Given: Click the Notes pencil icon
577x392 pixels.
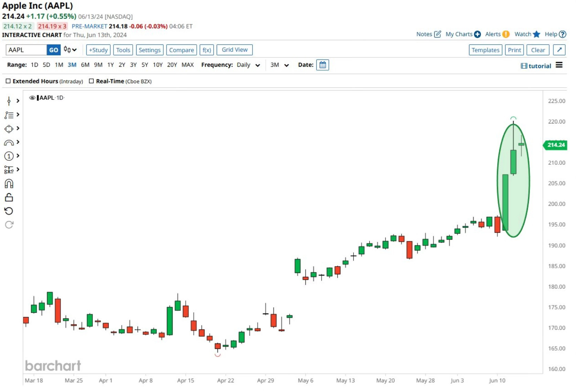Looking at the screenshot, I should 437,34.
